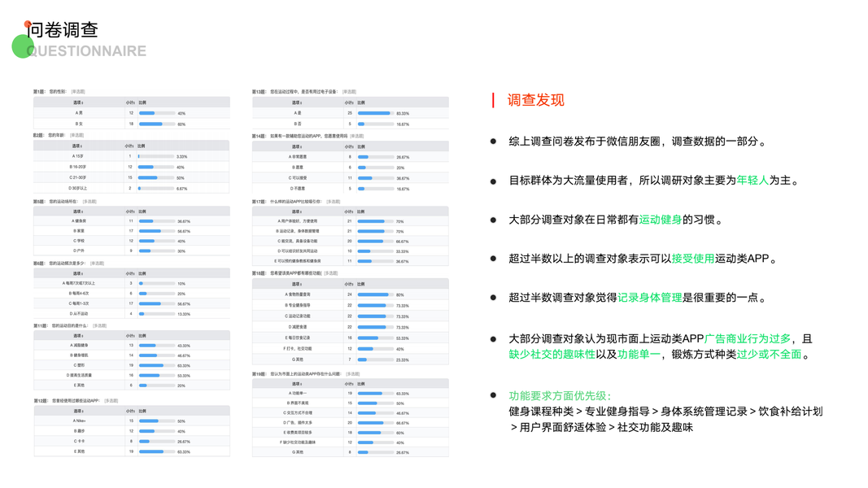Click the green 广告商业行为过多 phrase
This screenshot has height=488, width=868.
click(748, 338)
